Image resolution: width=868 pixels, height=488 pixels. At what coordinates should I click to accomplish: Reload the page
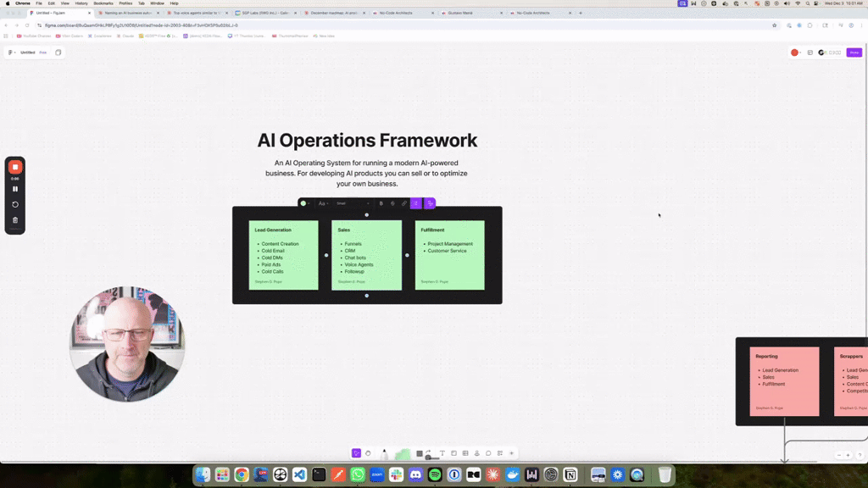point(27,25)
